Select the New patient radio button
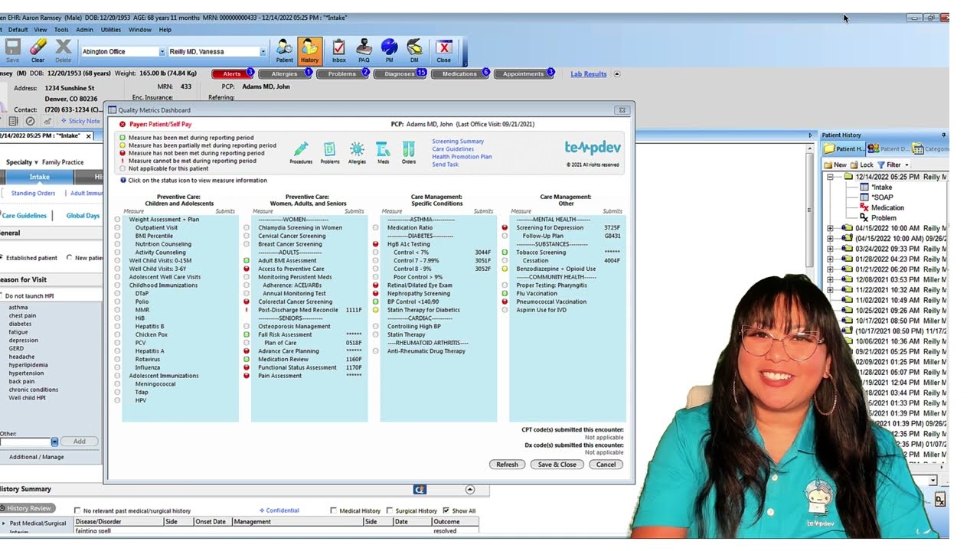Image resolution: width=980 pixels, height=551 pixels. click(x=70, y=258)
